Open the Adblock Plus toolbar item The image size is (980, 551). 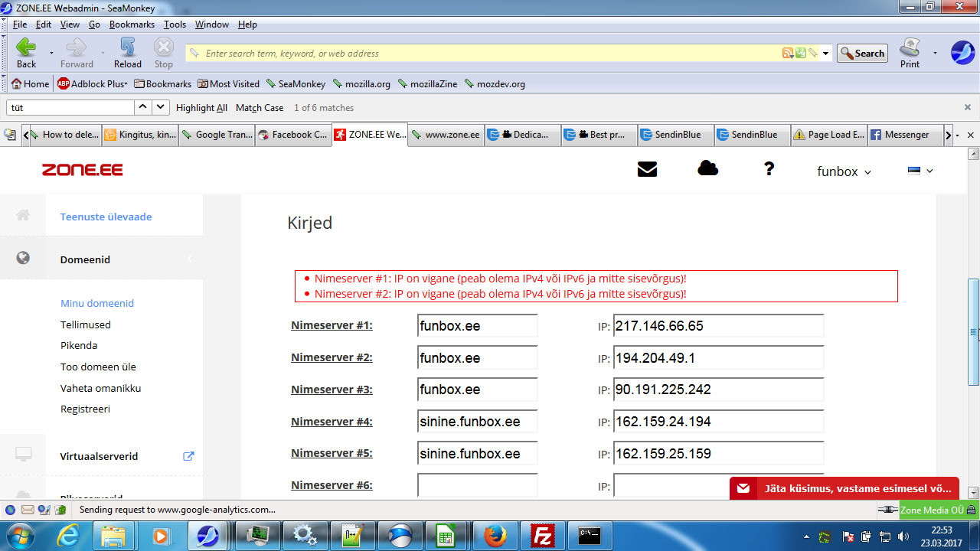point(92,83)
